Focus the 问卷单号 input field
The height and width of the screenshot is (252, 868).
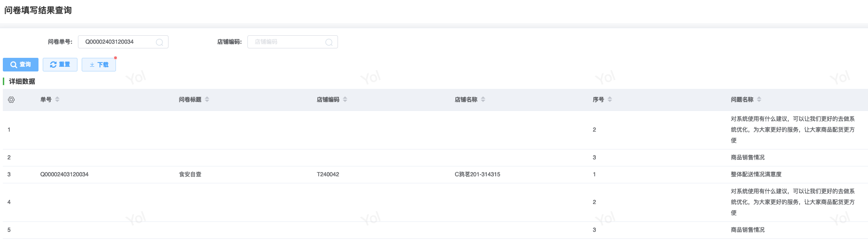tap(123, 42)
